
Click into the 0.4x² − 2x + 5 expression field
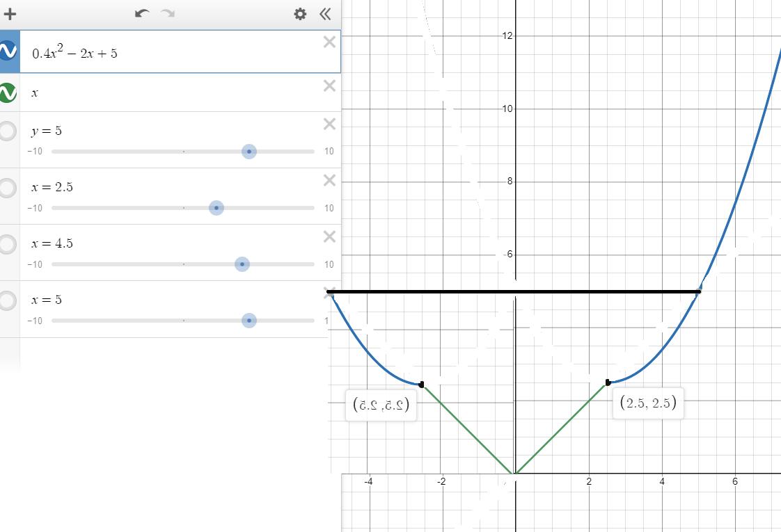pyautogui.click(x=174, y=52)
